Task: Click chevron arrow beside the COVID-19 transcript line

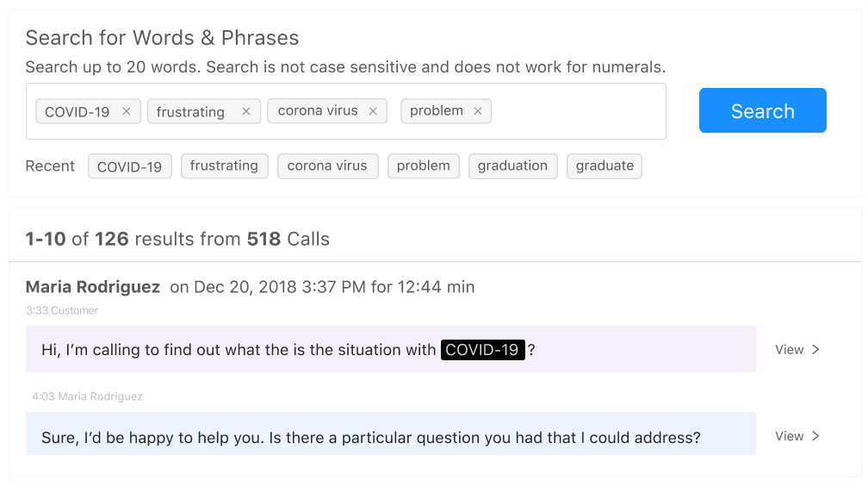Action: (816, 349)
